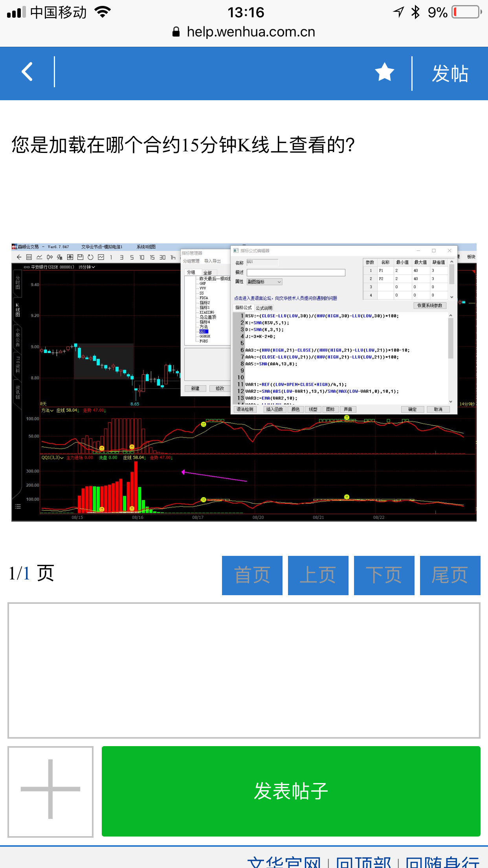Click the back arrow in trading toolbar

tap(19, 257)
